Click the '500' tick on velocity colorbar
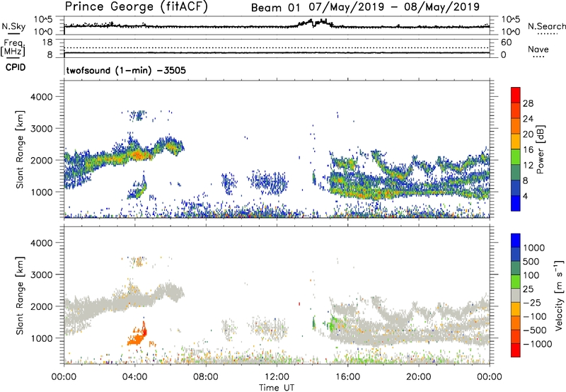 (x=531, y=261)
